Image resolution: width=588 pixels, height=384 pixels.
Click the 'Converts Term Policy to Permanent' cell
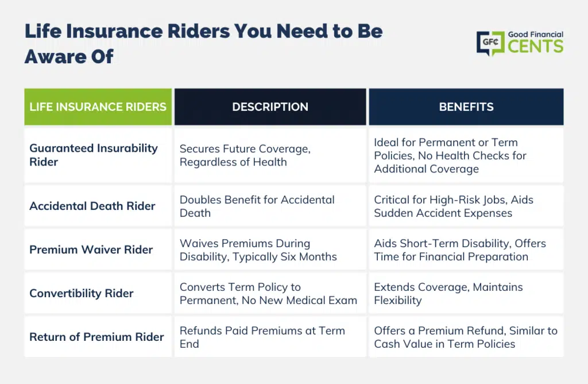[270, 293]
